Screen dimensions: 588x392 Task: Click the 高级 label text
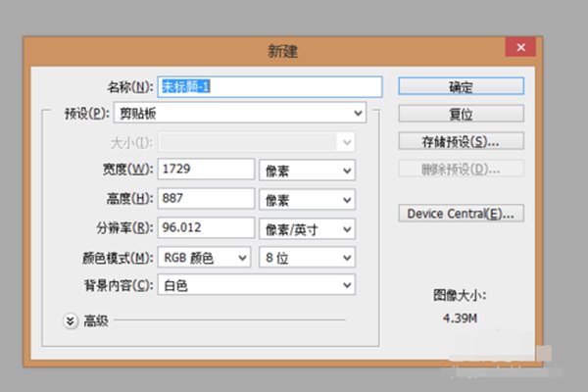(96, 320)
